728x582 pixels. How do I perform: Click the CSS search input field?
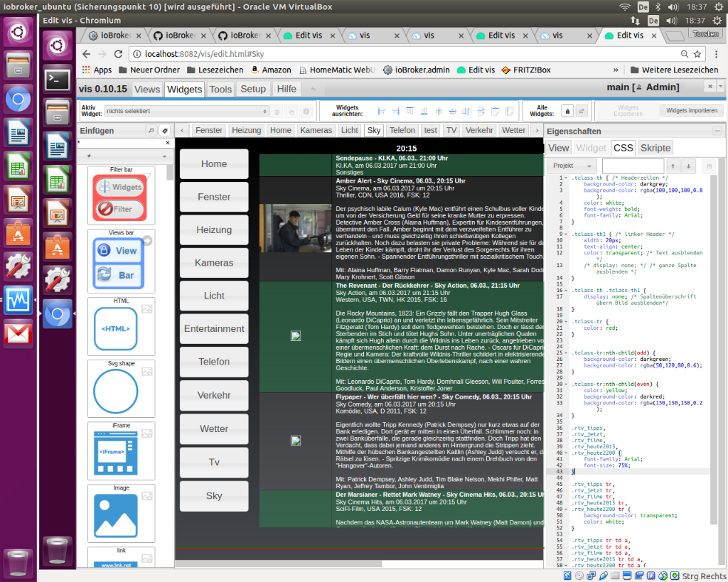click(632, 166)
